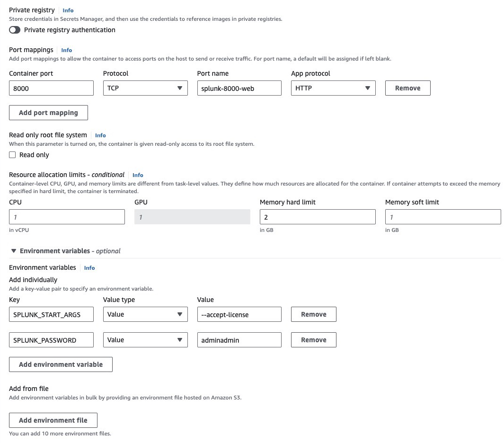Remove the splunk-8000-web port mapping
Screen dimensions: 504x443
407,88
